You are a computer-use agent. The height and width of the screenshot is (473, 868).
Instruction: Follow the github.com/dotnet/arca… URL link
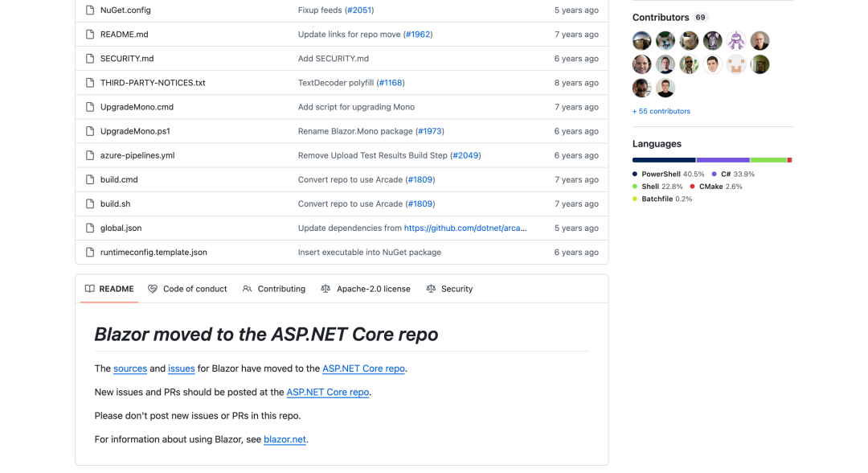[x=465, y=228]
